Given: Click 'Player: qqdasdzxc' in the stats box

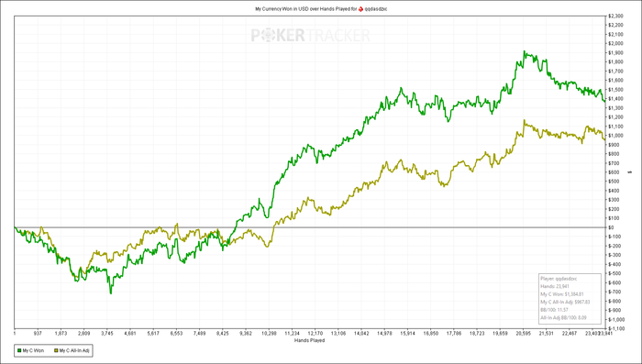Looking at the screenshot, I should (559, 279).
